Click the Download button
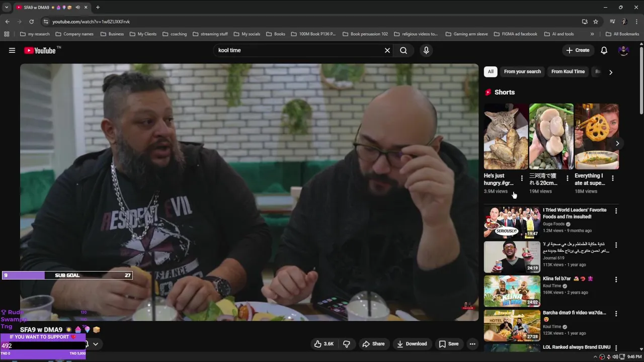This screenshot has height=362, width=644. [x=412, y=344]
